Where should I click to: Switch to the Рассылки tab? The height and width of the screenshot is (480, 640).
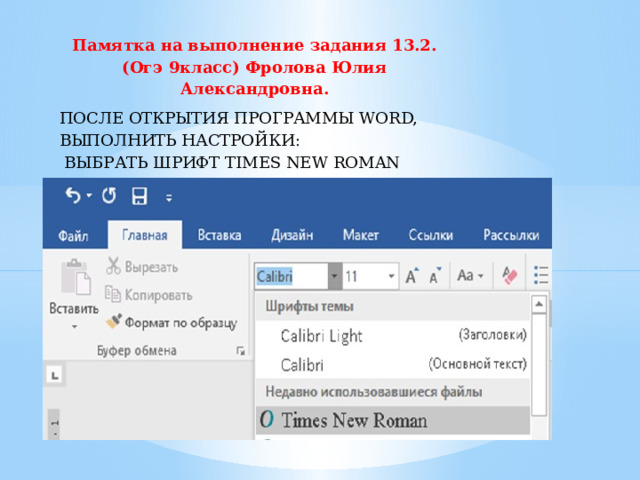click(x=511, y=235)
